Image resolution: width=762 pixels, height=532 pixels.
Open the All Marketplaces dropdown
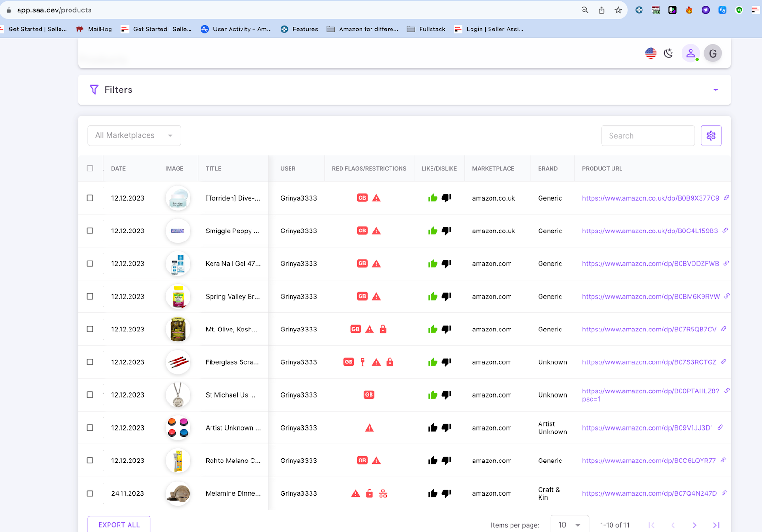click(x=134, y=135)
